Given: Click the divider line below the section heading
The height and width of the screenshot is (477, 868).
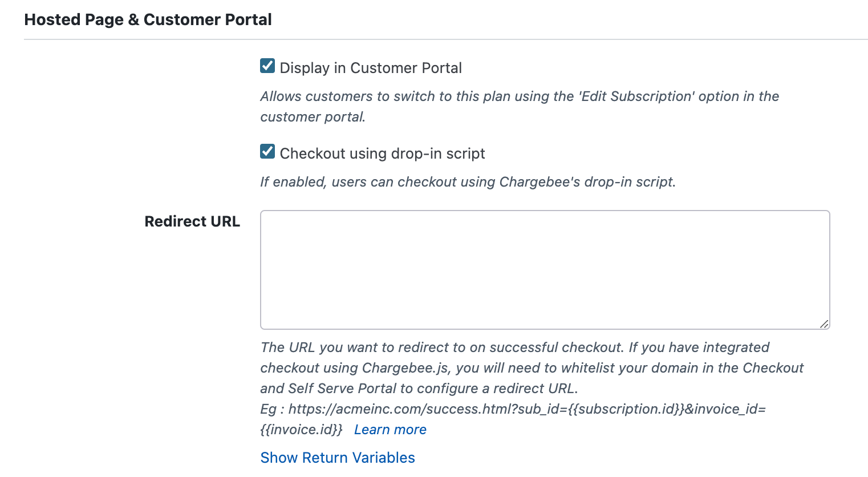Looking at the screenshot, I should click(x=445, y=39).
